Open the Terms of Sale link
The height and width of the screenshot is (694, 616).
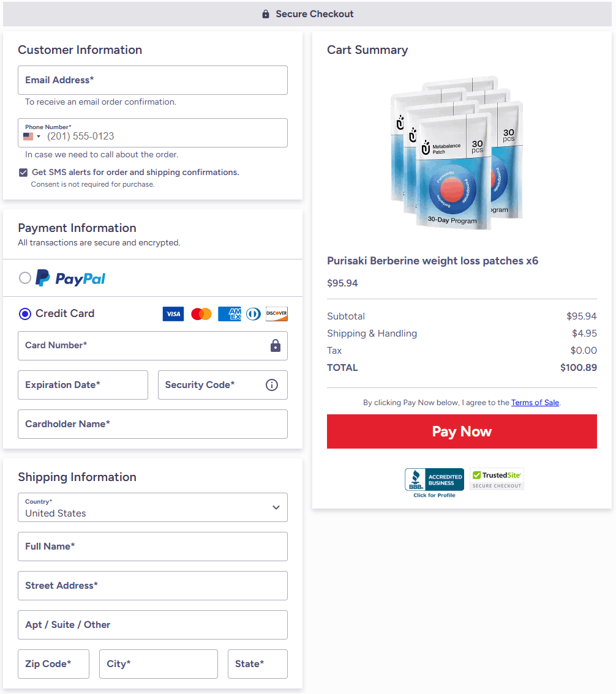point(535,403)
